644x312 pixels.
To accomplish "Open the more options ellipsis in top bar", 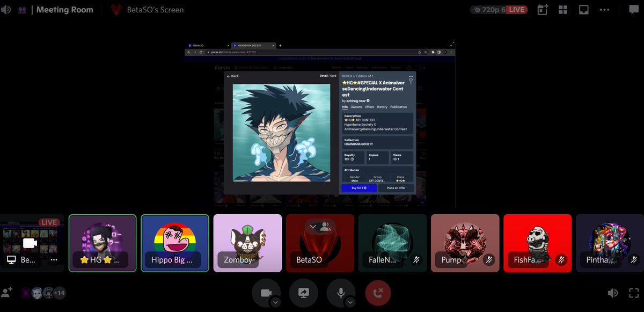I will [x=605, y=10].
